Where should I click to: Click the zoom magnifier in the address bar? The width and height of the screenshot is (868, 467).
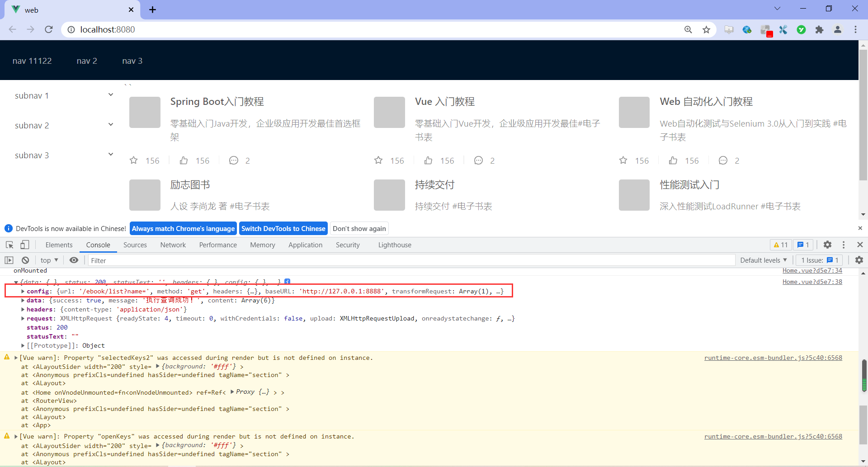[688, 29]
